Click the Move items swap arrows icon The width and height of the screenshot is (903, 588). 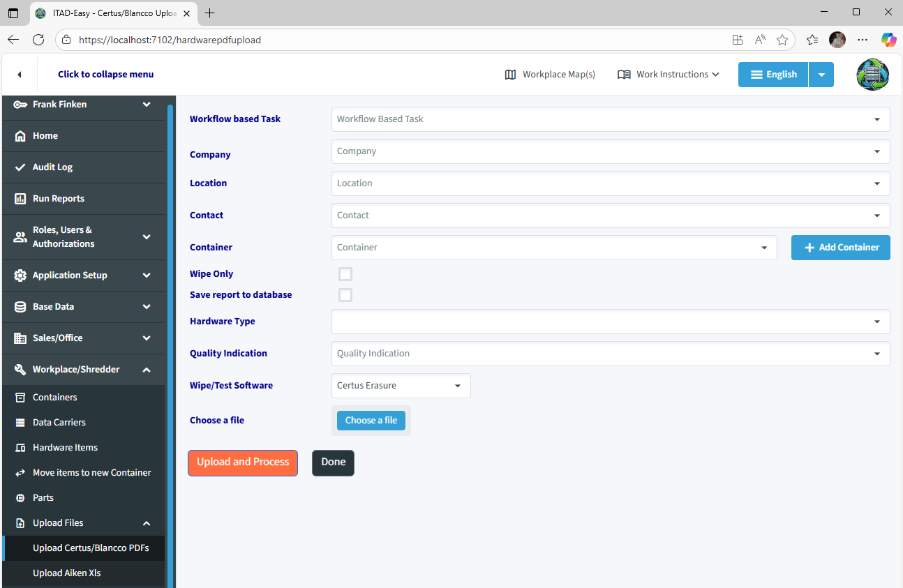20,473
